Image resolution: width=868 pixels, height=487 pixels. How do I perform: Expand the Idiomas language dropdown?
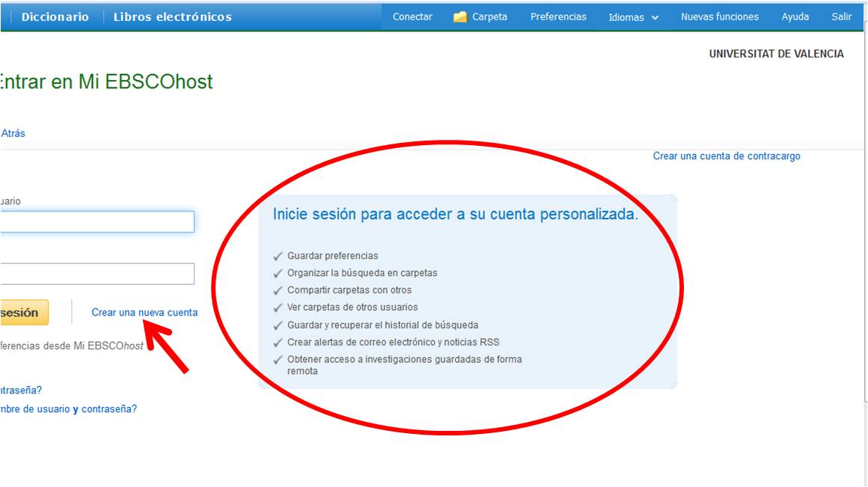[633, 17]
